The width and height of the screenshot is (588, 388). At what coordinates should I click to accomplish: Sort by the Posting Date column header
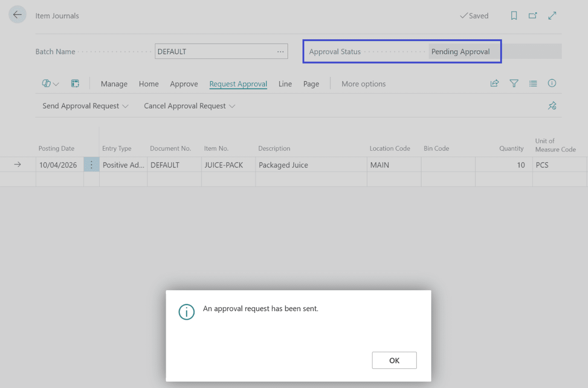56,149
